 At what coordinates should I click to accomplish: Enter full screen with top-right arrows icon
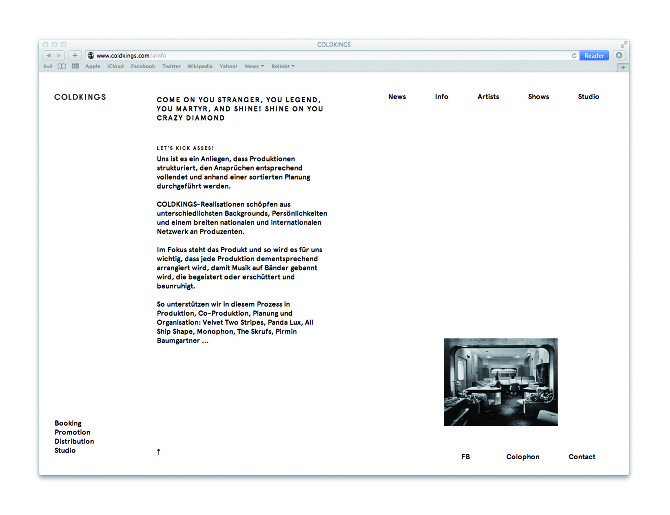(x=623, y=45)
